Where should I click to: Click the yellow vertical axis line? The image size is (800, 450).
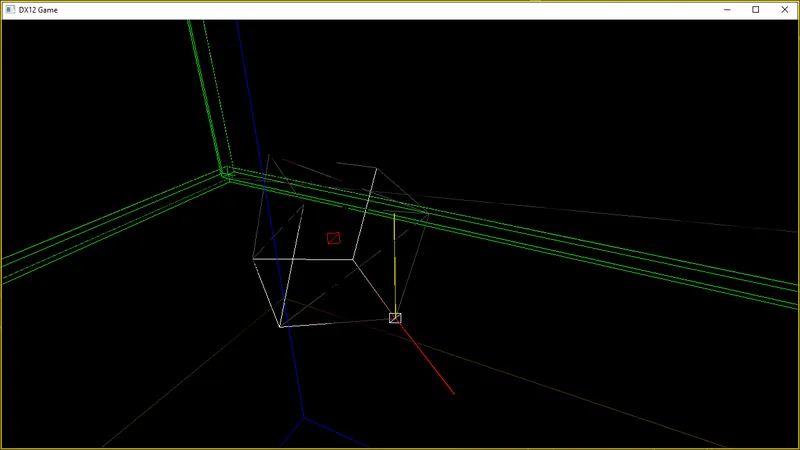click(394, 263)
